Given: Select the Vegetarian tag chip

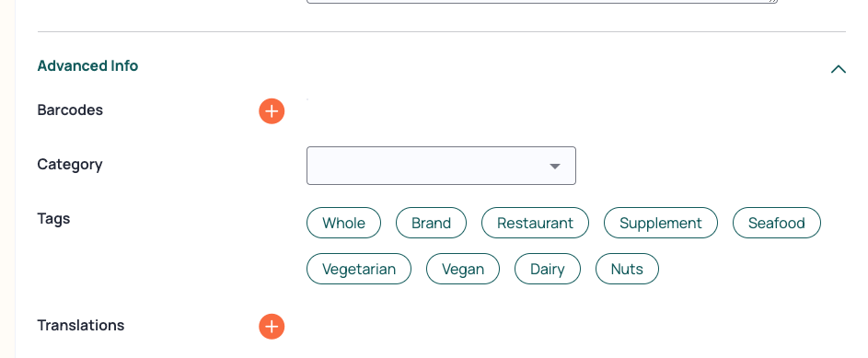Looking at the screenshot, I should (359, 269).
